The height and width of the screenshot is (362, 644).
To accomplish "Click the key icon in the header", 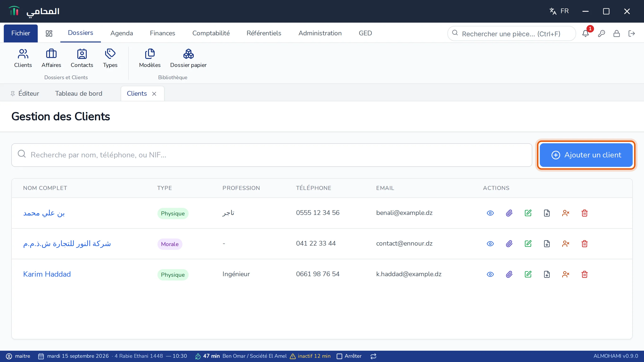I will [x=601, y=33].
